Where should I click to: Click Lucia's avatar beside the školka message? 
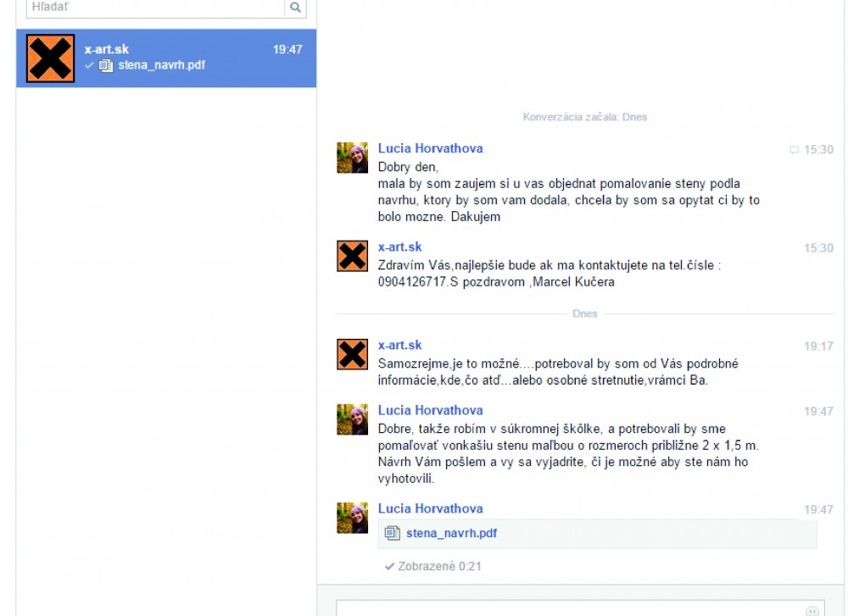click(x=352, y=419)
